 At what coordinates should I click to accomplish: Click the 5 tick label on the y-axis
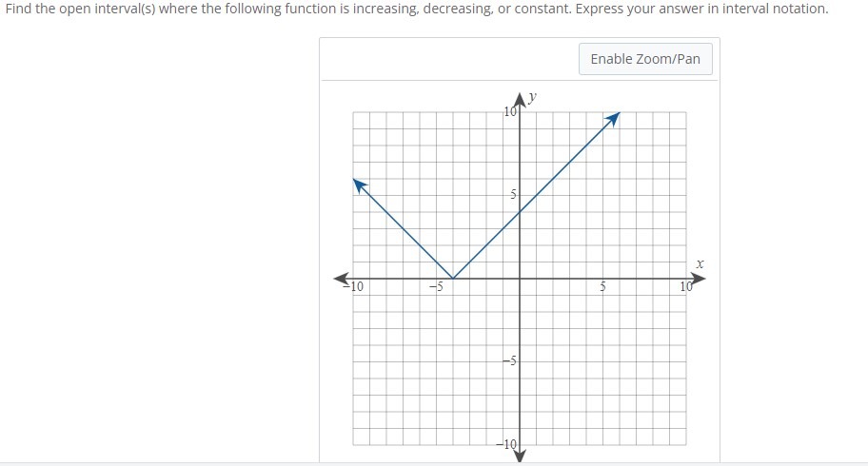(x=513, y=195)
